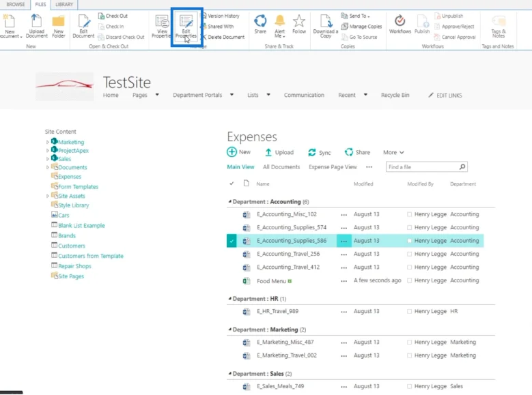
Task: Check Out the selected document
Action: click(113, 16)
